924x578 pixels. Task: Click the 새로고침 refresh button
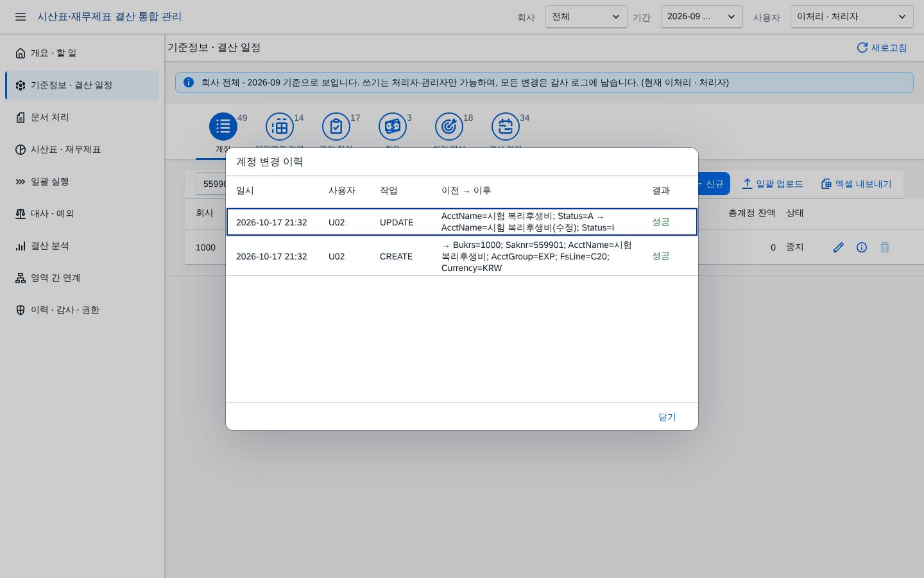click(882, 48)
